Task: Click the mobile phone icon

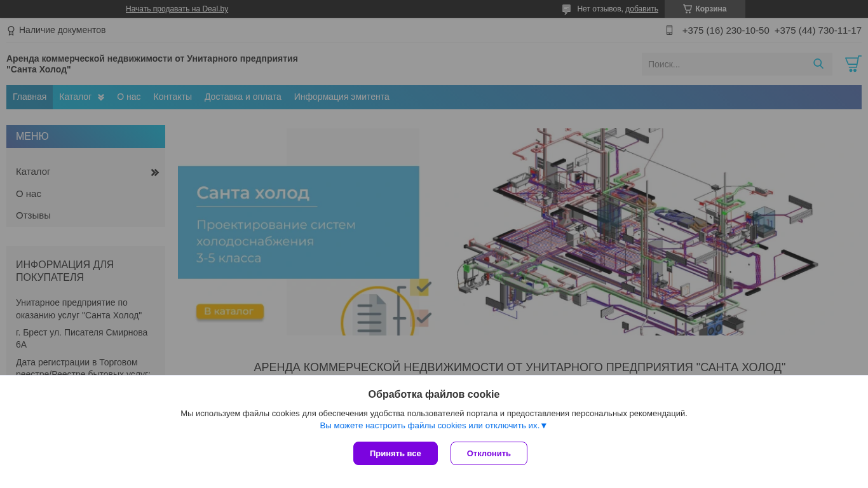Action: point(669,30)
